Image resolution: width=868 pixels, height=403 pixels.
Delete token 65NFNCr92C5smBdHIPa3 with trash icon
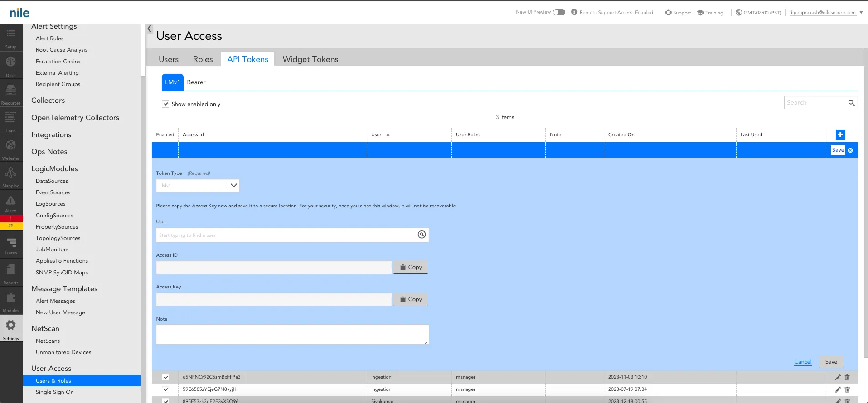847,377
